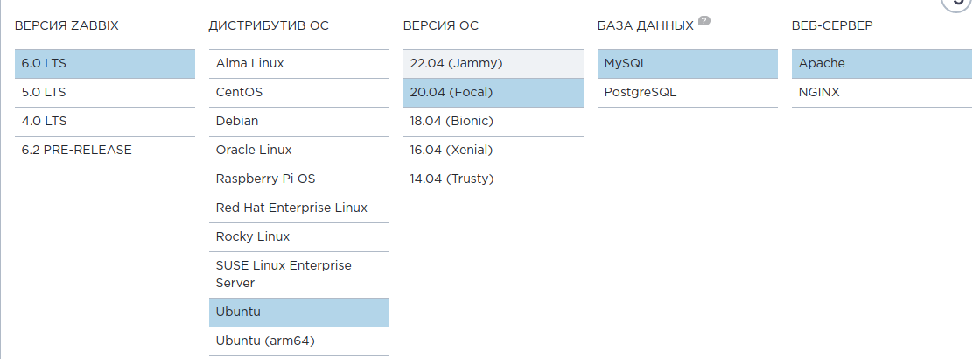The image size is (980, 359).
Task: Select Zabbix version 6.0 LTS
Action: 105,64
